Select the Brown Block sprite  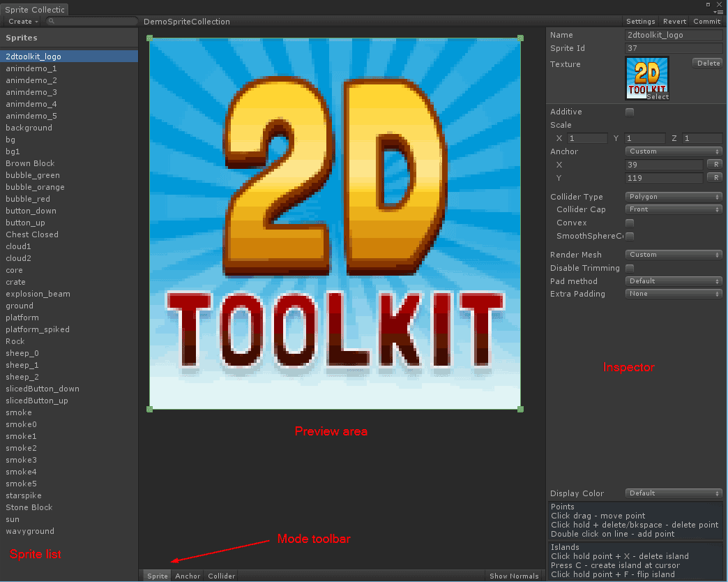tap(69, 163)
